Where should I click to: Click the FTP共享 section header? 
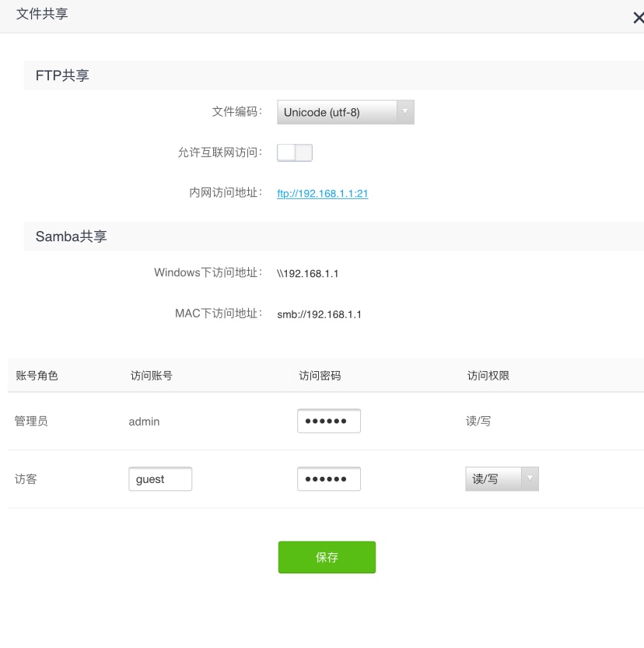coord(62,75)
